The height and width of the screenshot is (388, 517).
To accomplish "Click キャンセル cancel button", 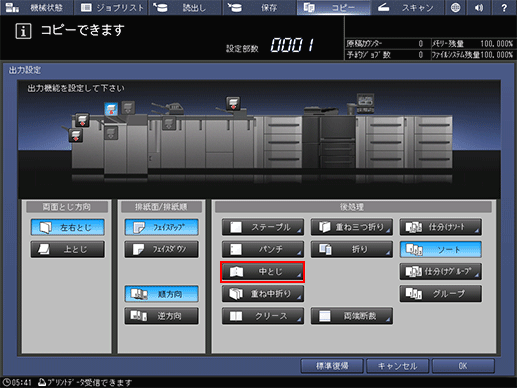I will click(x=397, y=366).
